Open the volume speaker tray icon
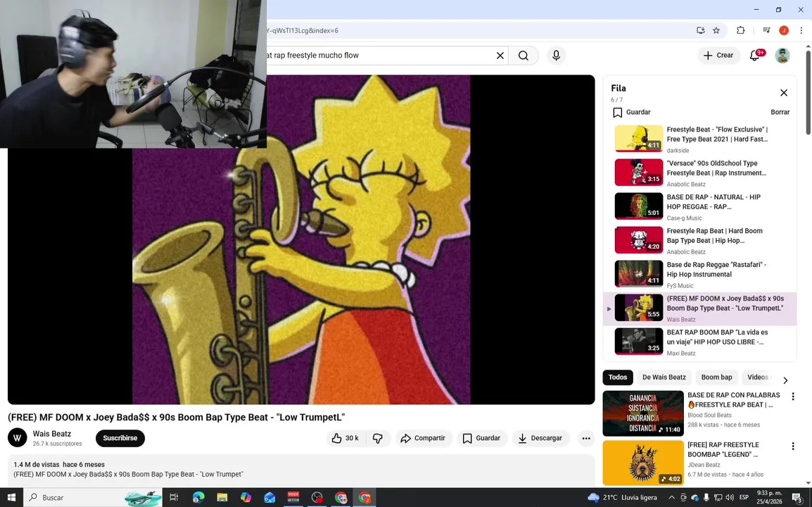This screenshot has height=507, width=812. coord(730,498)
